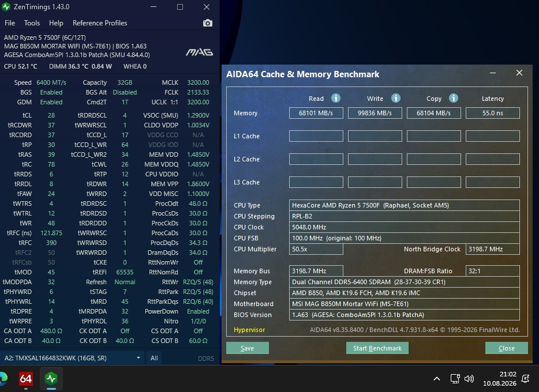Image resolution: width=539 pixels, height=392 pixels.
Task: Open AIDA64 from the taskbar
Action: coord(26,379)
